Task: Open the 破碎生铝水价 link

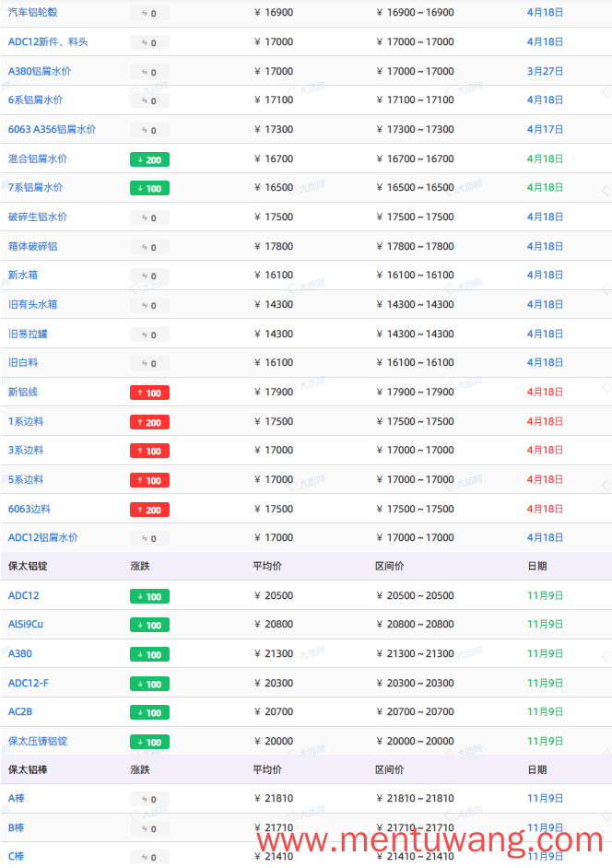Action: pyautogui.click(x=38, y=217)
